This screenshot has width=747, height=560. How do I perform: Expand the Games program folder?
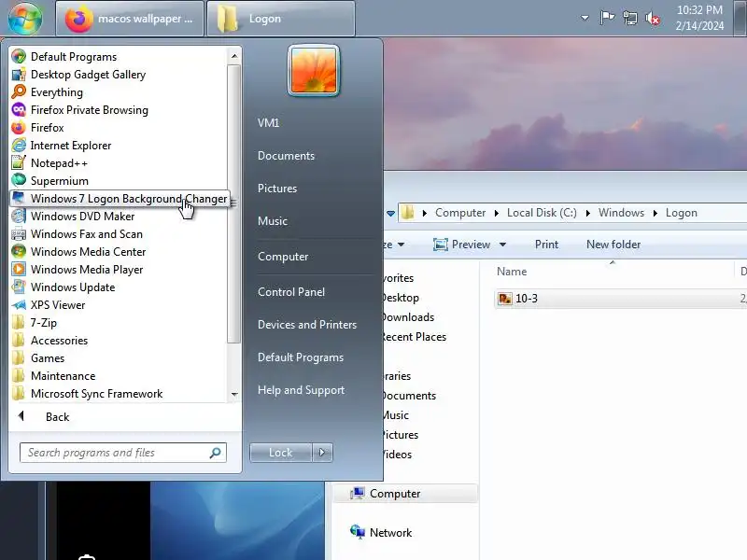48,358
